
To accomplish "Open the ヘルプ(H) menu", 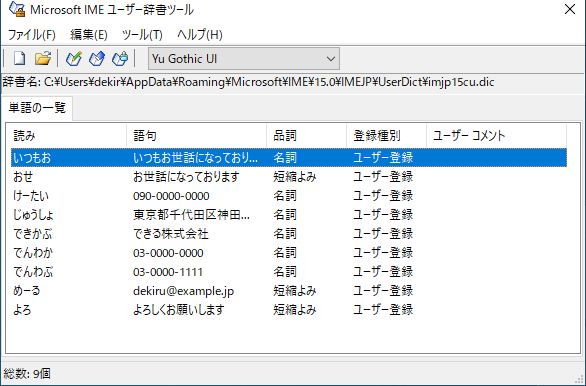I will (x=200, y=35).
